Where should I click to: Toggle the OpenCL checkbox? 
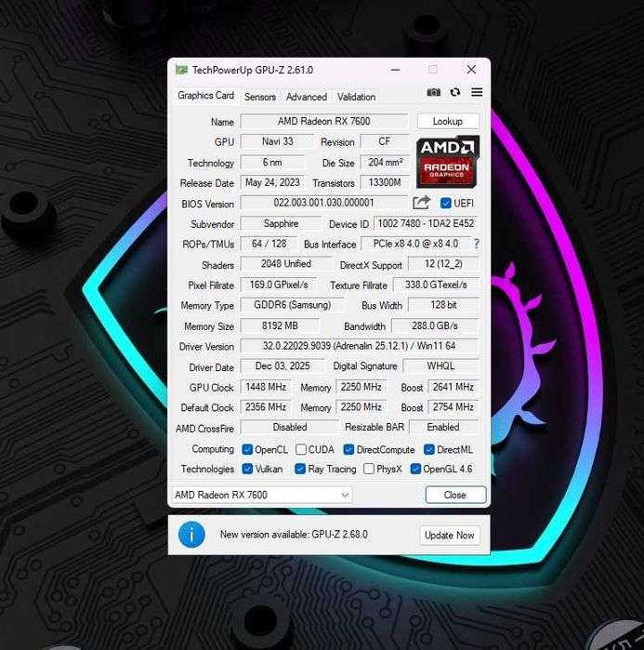[x=247, y=449]
